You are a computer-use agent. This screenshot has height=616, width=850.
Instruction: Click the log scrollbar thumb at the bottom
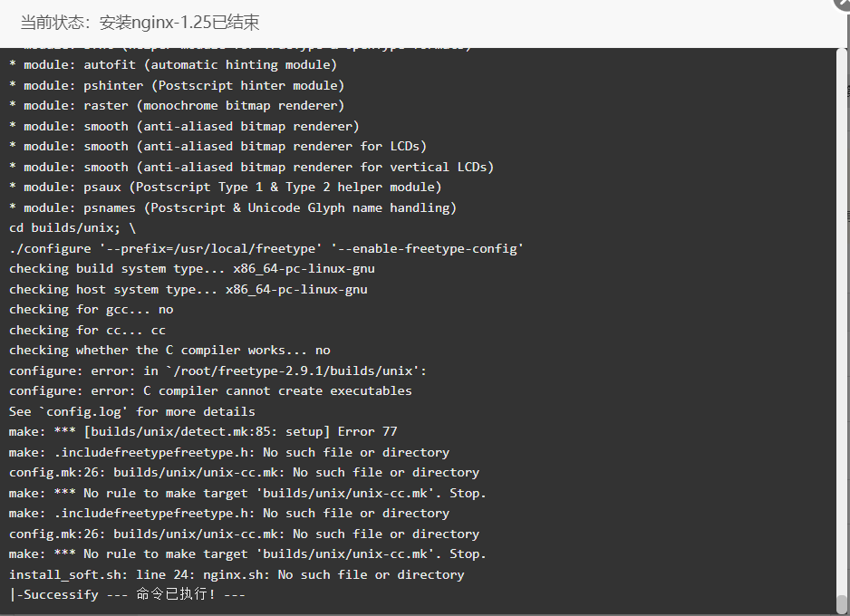pyautogui.click(x=841, y=604)
